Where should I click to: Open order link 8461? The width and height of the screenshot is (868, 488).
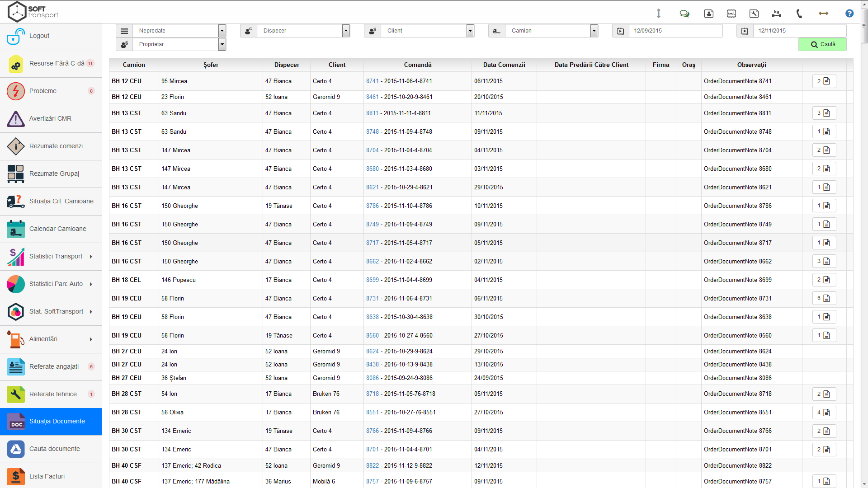click(x=373, y=97)
